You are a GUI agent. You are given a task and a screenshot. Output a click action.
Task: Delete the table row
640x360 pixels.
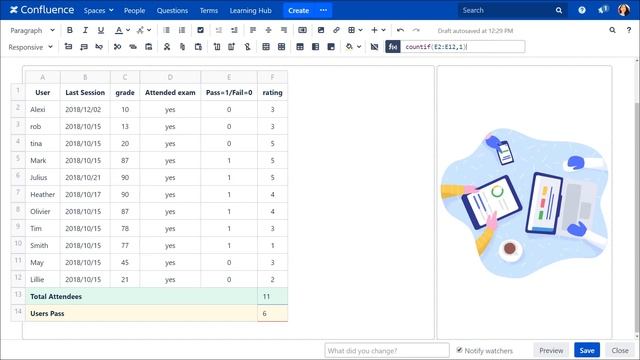tap(99, 47)
